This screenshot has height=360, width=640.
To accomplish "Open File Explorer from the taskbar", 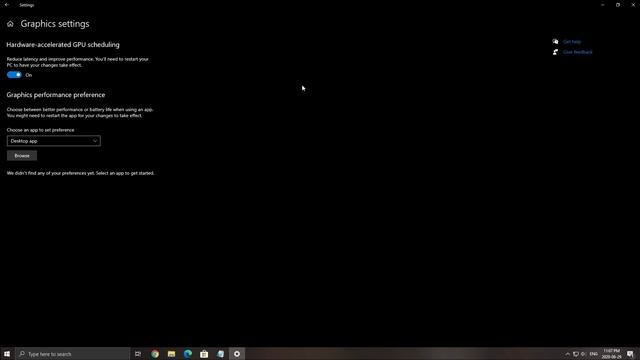I will click(171, 354).
